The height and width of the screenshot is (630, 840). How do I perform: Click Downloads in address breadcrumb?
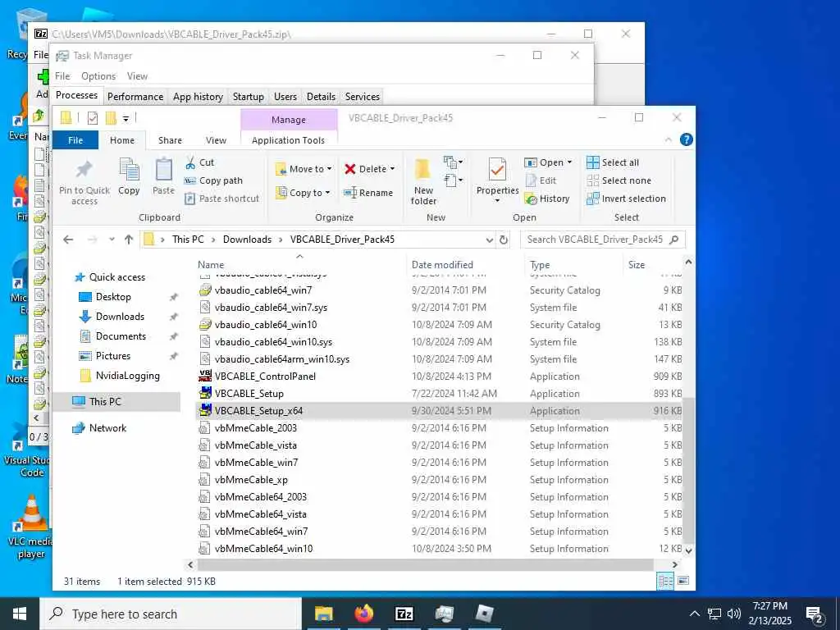pos(247,240)
